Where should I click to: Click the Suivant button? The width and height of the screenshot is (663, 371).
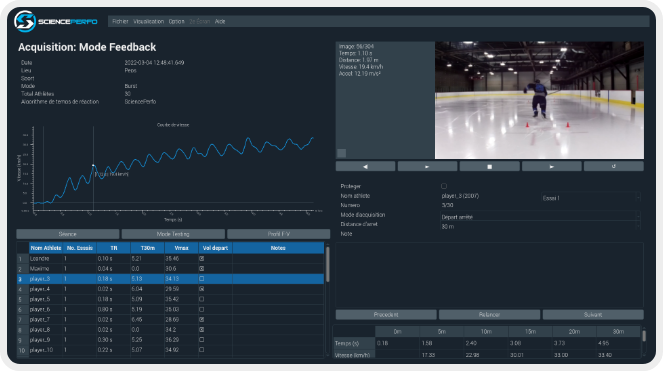point(593,315)
